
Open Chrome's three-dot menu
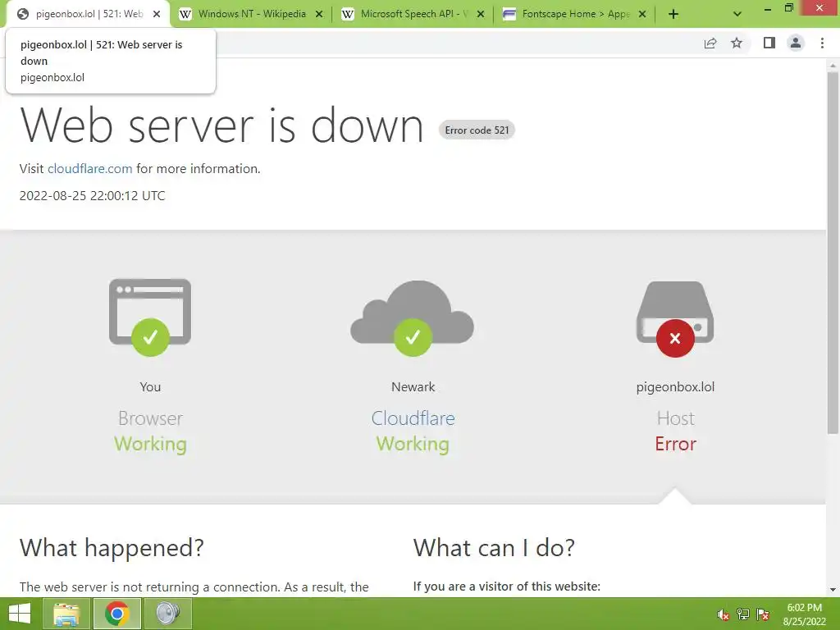(822, 43)
